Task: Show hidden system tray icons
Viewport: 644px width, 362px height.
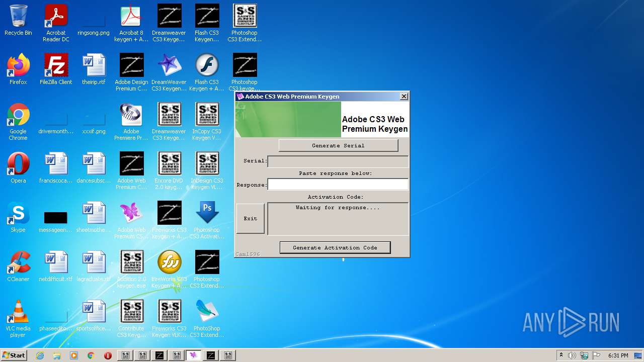Action: tap(561, 355)
